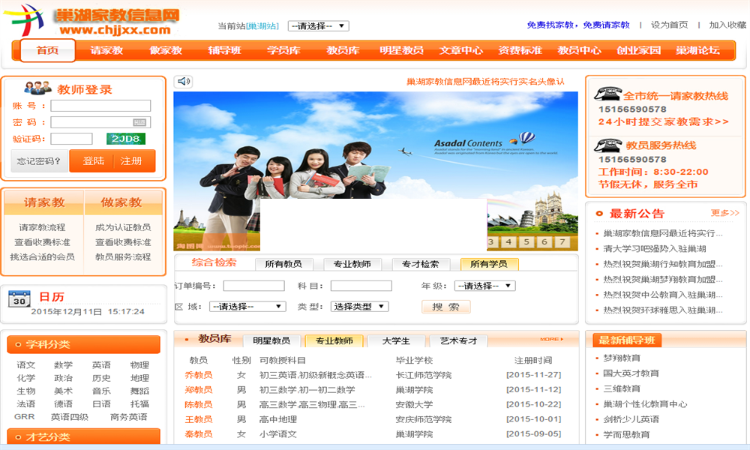The image size is (750, 450).
Task: Switch to 所有学员 search tab
Action: point(489,264)
